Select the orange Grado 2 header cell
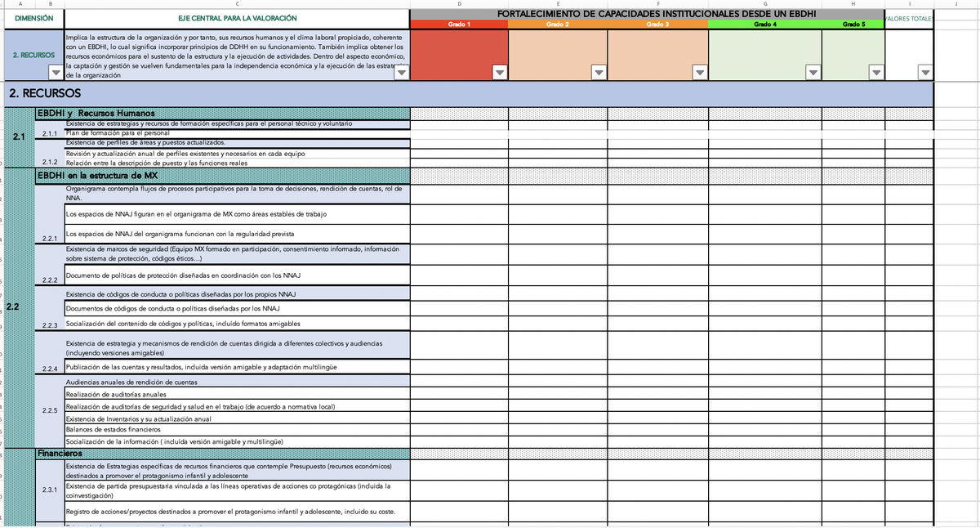Viewport: 980px width, 528px height. pyautogui.click(x=558, y=25)
